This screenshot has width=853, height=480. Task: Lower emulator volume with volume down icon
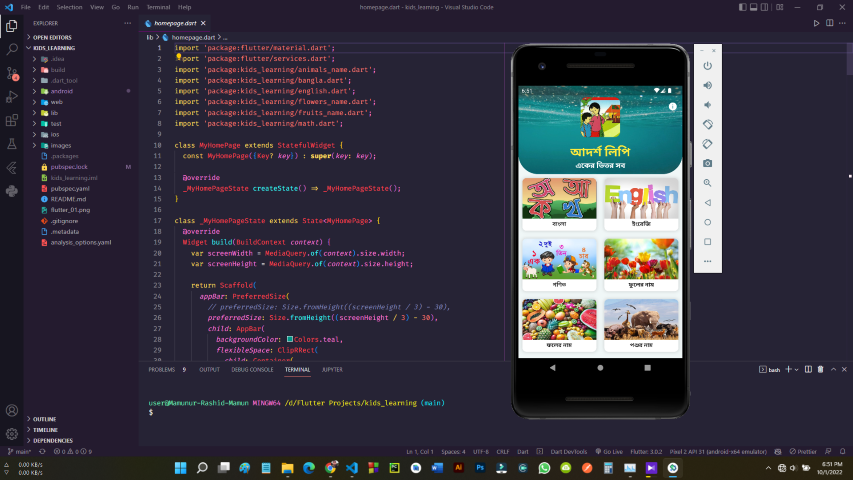coord(707,105)
